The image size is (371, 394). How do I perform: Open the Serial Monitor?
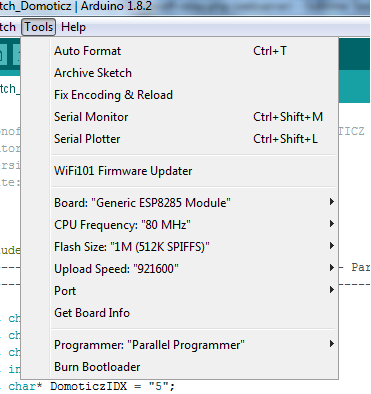tap(195, 117)
